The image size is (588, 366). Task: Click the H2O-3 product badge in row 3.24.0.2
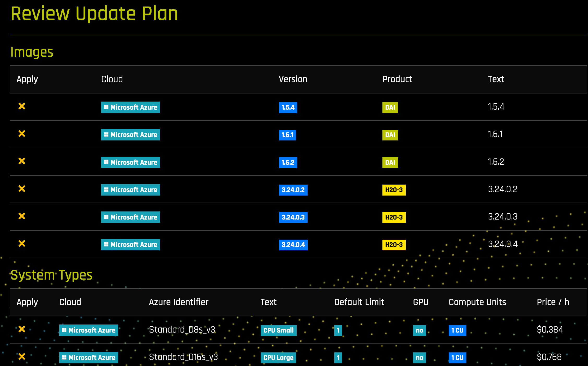point(394,190)
